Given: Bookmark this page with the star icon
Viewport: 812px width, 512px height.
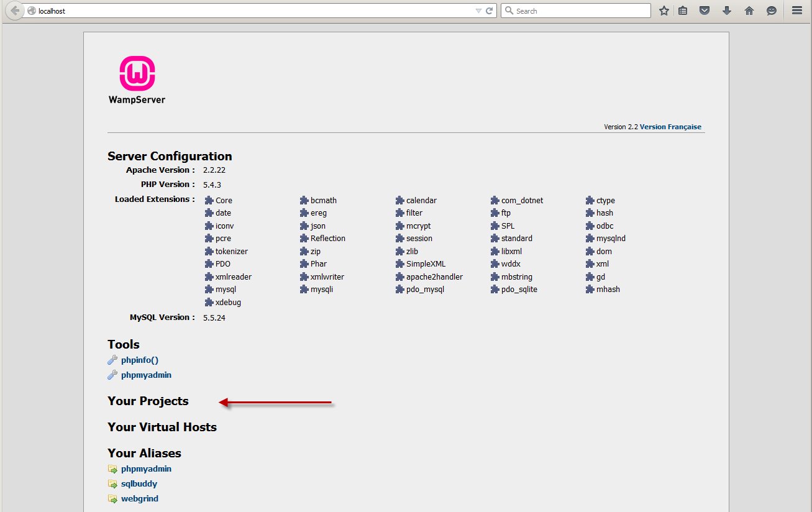Looking at the screenshot, I should pyautogui.click(x=664, y=11).
